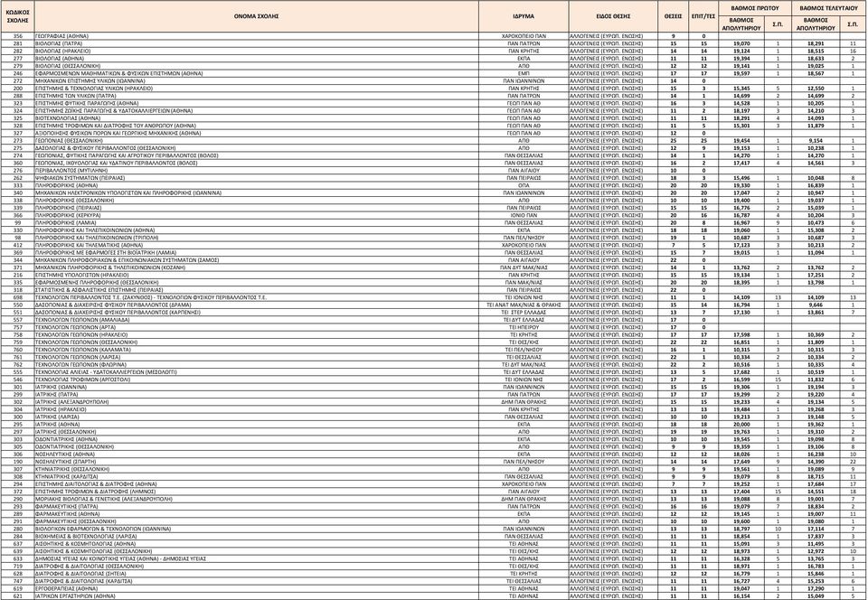
Task: Click first-grade value '19,597' in ΕΜΠ row
Action: 741,73
